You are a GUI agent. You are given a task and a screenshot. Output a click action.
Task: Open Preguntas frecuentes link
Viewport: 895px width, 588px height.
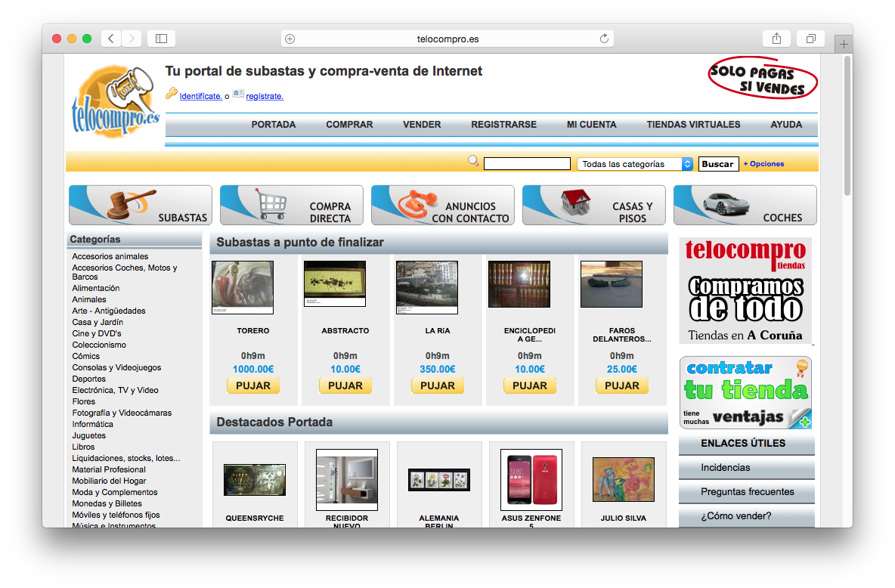coord(747,491)
